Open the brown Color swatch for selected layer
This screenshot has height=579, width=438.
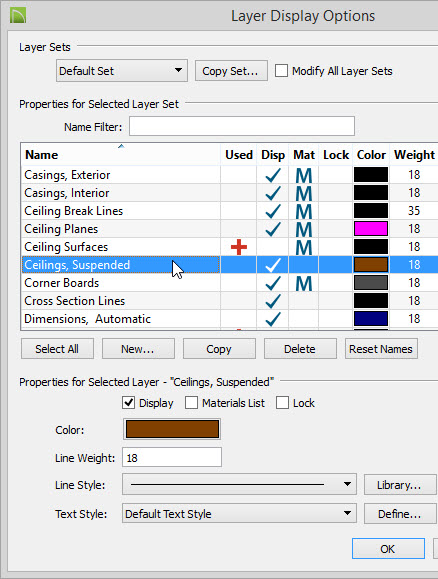(x=172, y=429)
